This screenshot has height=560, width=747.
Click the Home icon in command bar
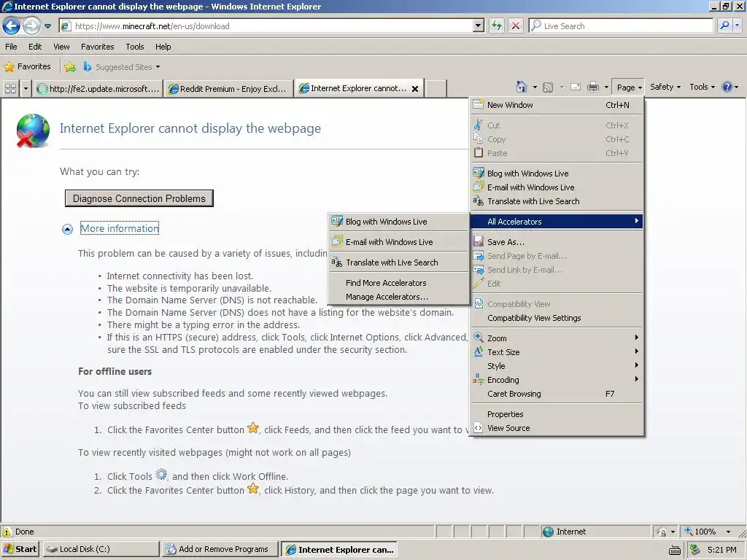point(521,87)
